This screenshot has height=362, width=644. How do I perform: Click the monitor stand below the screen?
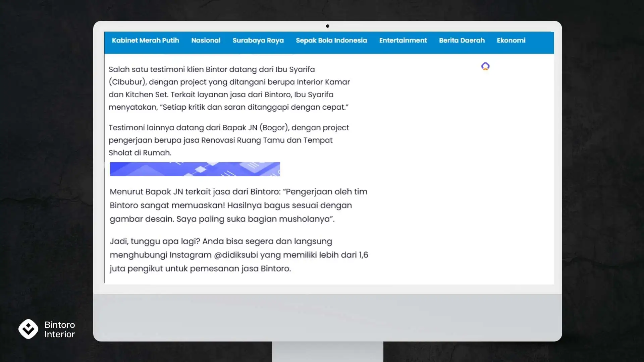pyautogui.click(x=327, y=351)
